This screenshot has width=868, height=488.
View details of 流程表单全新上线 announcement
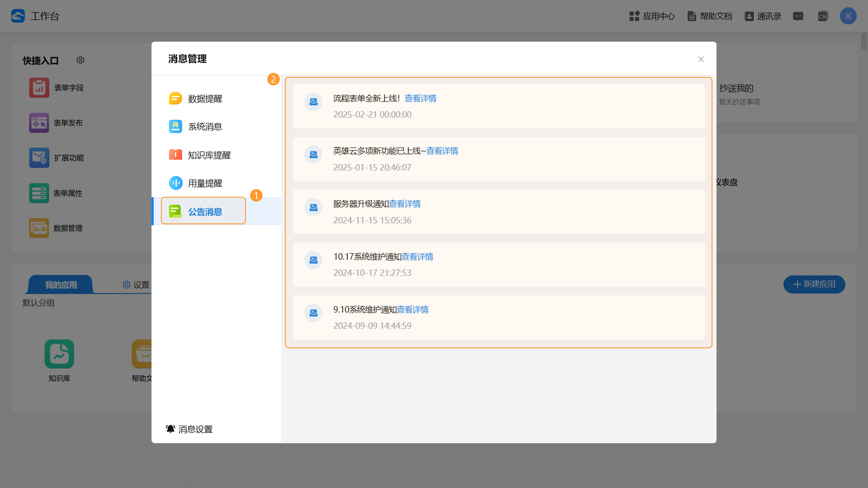[x=420, y=98]
